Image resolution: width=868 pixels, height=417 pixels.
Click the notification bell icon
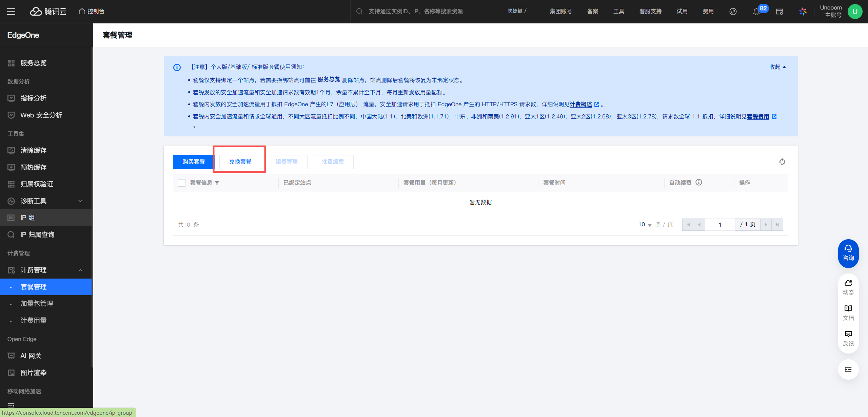click(756, 12)
